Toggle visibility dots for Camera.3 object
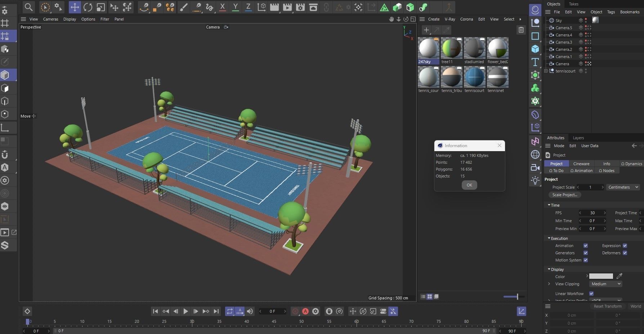 (586, 42)
